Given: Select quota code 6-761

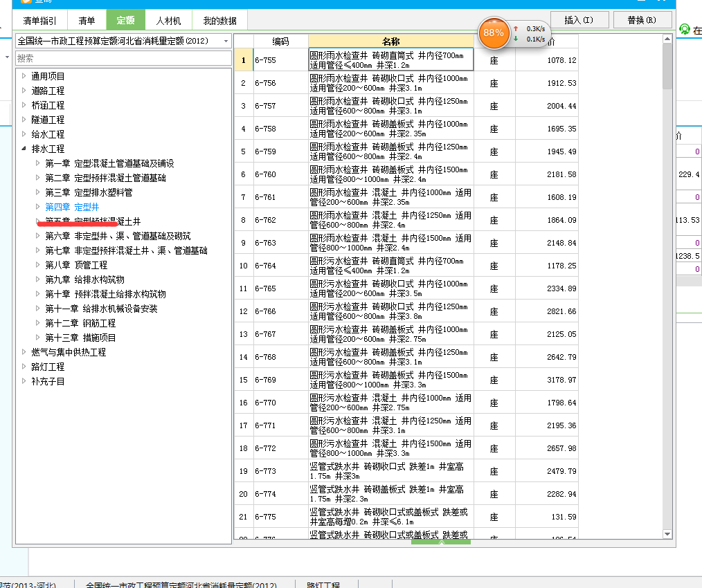Looking at the screenshot, I should pos(265,197).
